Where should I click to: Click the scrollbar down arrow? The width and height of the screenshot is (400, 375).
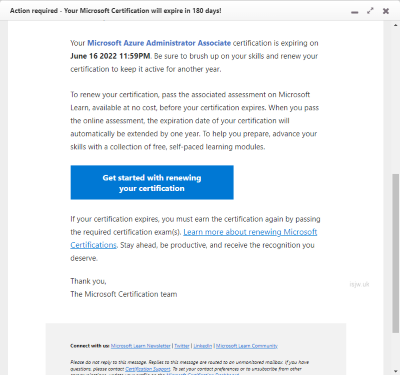[x=396, y=371]
